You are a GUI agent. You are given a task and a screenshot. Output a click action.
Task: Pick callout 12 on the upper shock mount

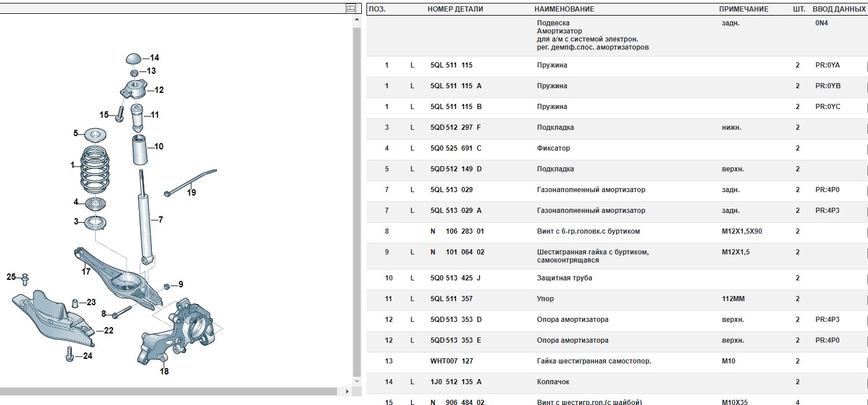159,90
